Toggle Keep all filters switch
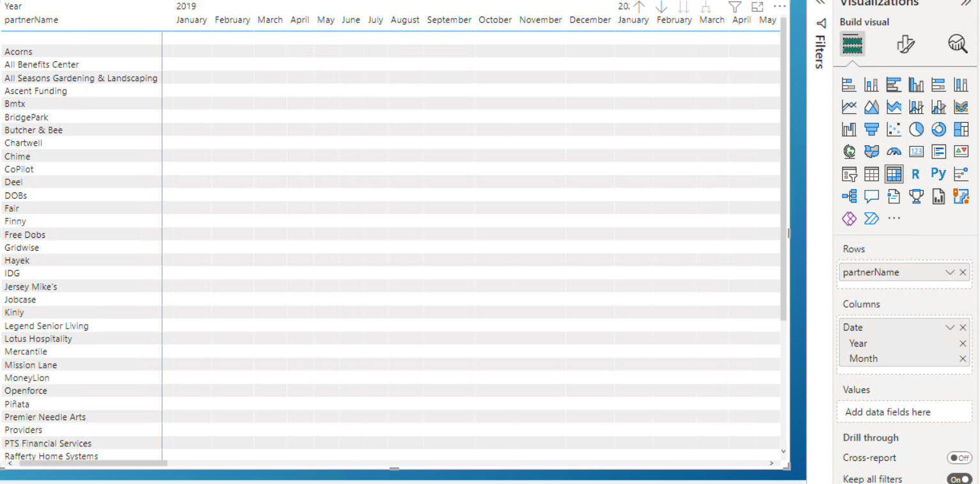 click(959, 479)
